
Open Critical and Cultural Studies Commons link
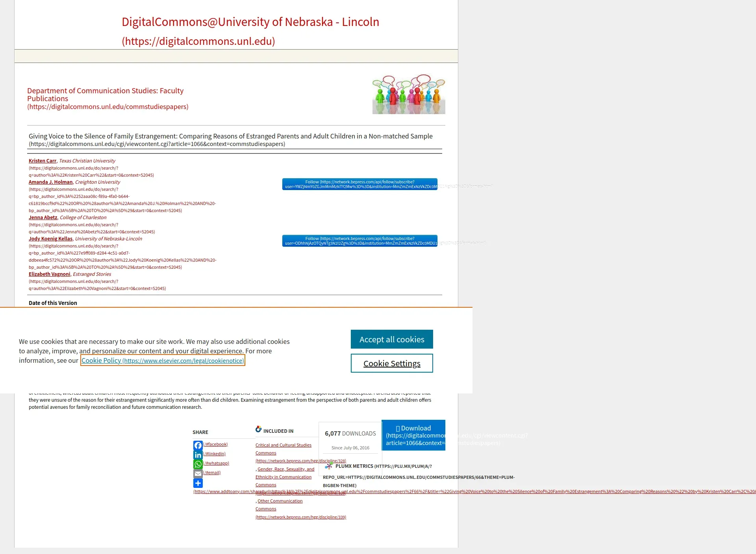283,449
